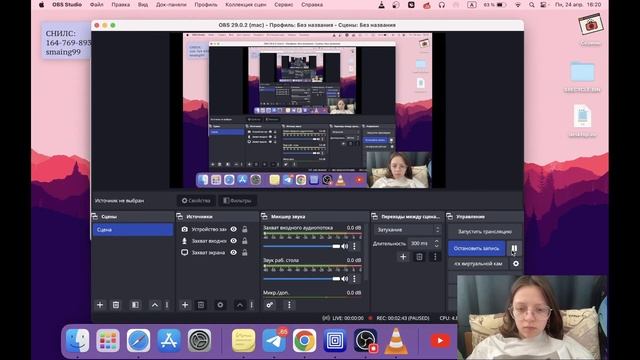Click the Остановить запись button
The height and width of the screenshot is (360, 640).
(x=476, y=248)
